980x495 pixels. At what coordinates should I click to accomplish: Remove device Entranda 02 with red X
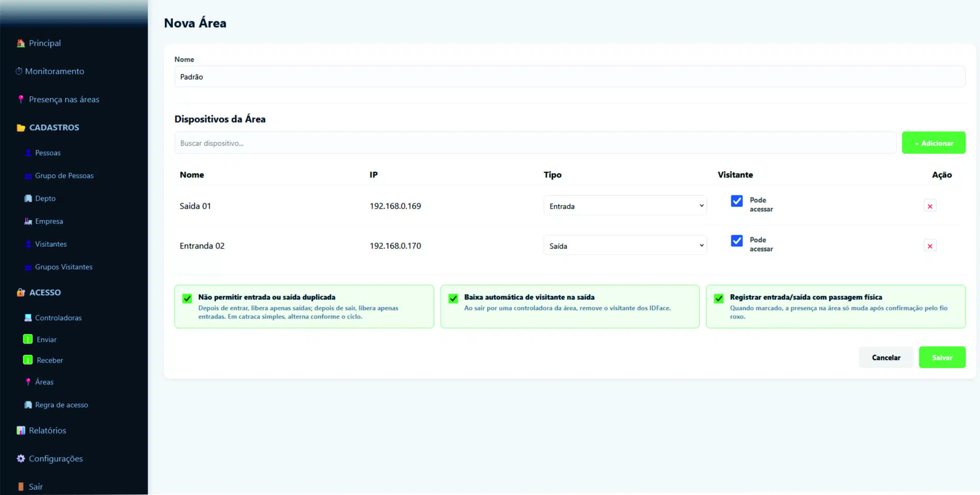coord(930,246)
